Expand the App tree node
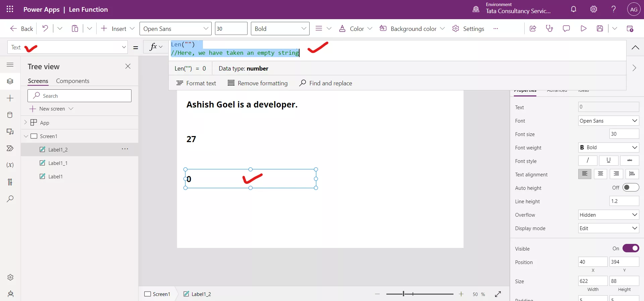This screenshot has width=644, height=301. tap(25, 122)
